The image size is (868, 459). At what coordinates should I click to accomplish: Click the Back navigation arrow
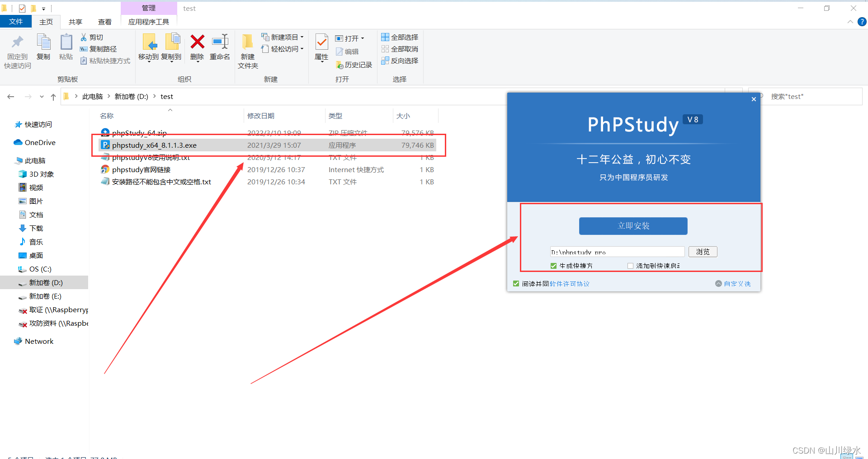coord(11,97)
